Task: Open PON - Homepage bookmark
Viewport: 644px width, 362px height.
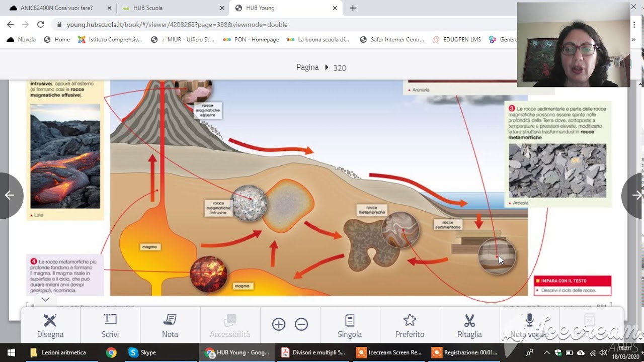Action: [251, 39]
